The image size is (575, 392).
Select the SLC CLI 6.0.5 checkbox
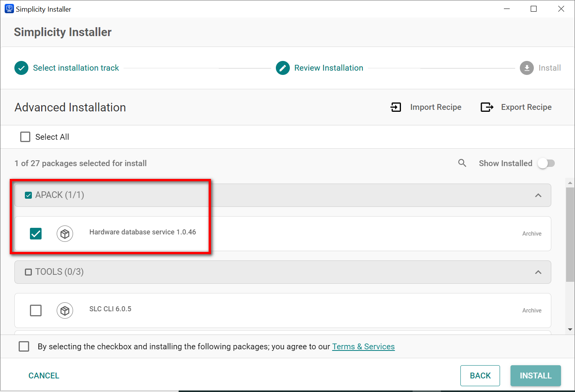pyautogui.click(x=36, y=310)
